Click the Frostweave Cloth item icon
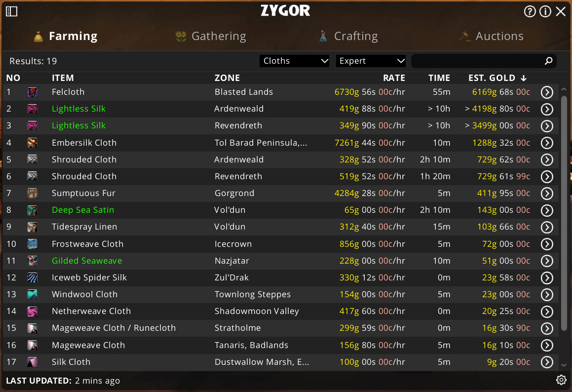This screenshot has height=392, width=572. click(32, 244)
